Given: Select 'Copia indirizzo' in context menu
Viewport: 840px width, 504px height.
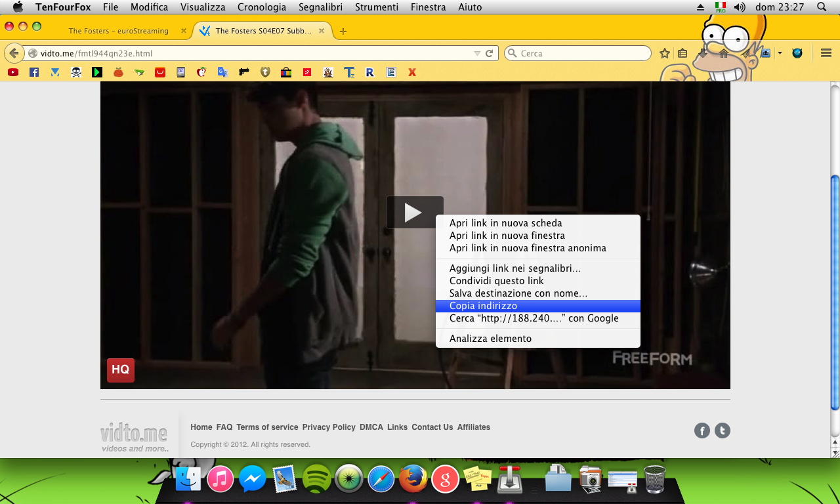Looking at the screenshot, I should [x=538, y=306].
